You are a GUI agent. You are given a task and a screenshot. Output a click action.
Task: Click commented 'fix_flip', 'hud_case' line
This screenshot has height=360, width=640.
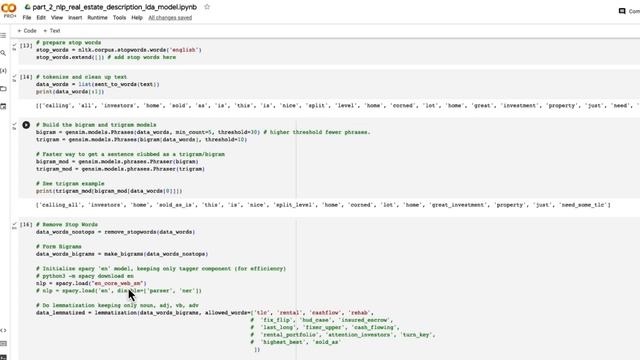(x=322, y=320)
